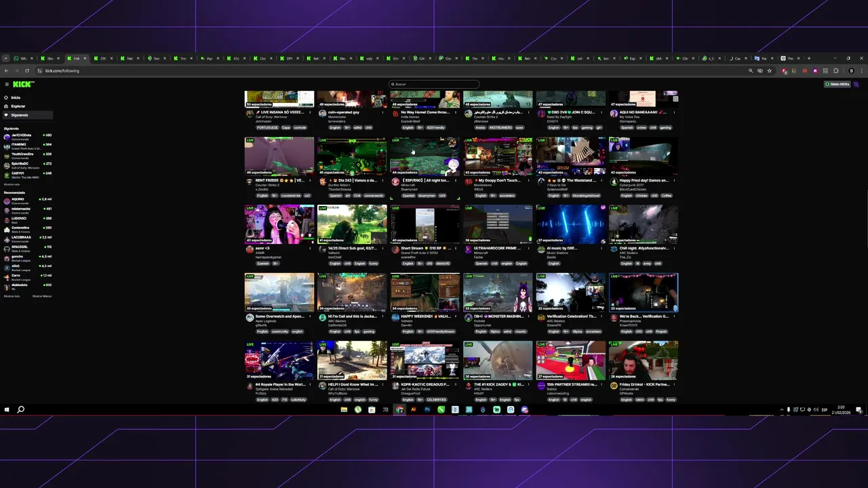Open options menu for 'No Way Home' stream

point(457,113)
